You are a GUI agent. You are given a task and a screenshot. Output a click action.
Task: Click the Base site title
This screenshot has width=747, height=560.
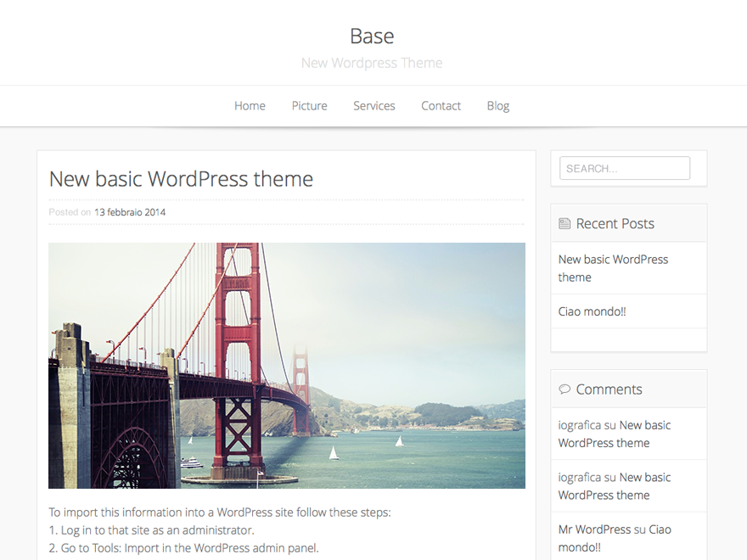pyautogui.click(x=372, y=36)
